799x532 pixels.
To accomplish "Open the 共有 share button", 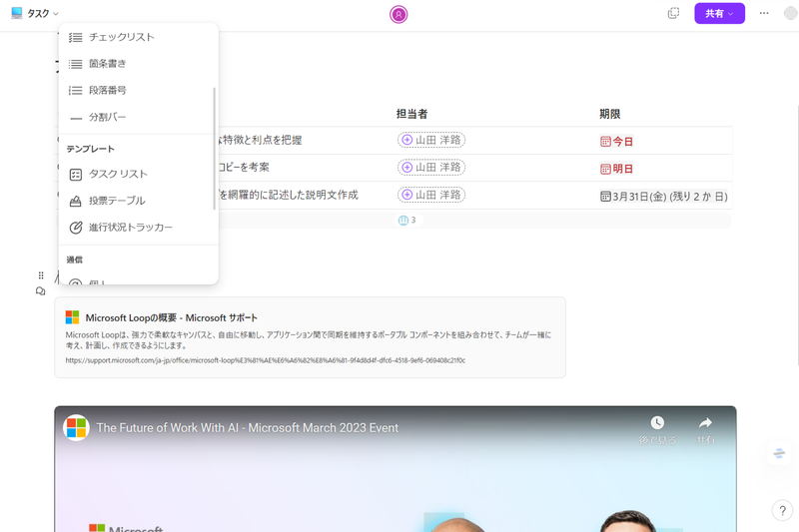I will (719, 14).
